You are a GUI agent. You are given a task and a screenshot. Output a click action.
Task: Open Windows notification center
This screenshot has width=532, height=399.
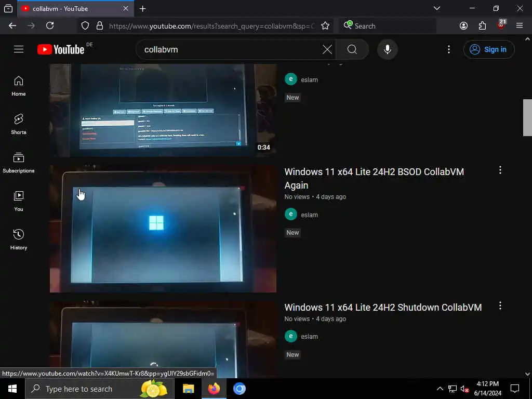click(x=515, y=389)
